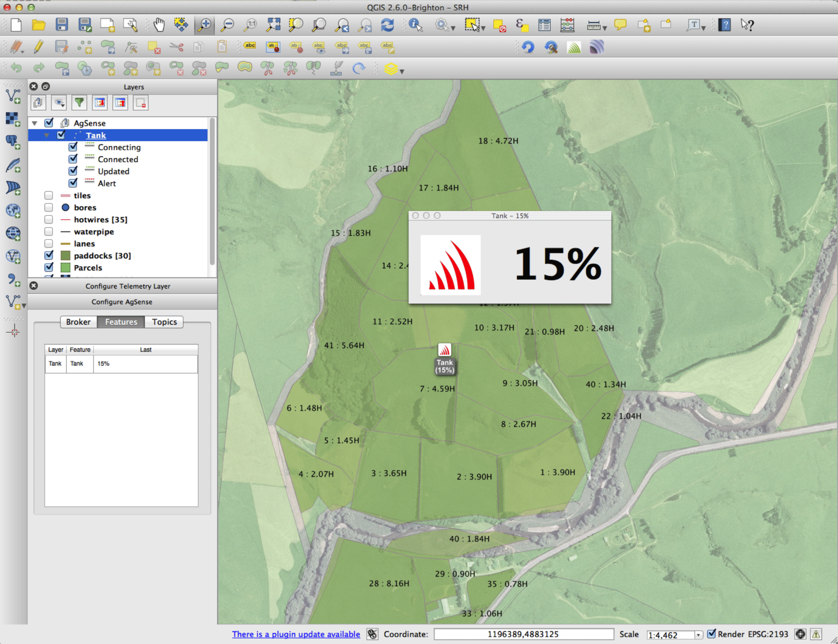The image size is (838, 644).
Task: Refresh the map canvas
Action: point(388,25)
